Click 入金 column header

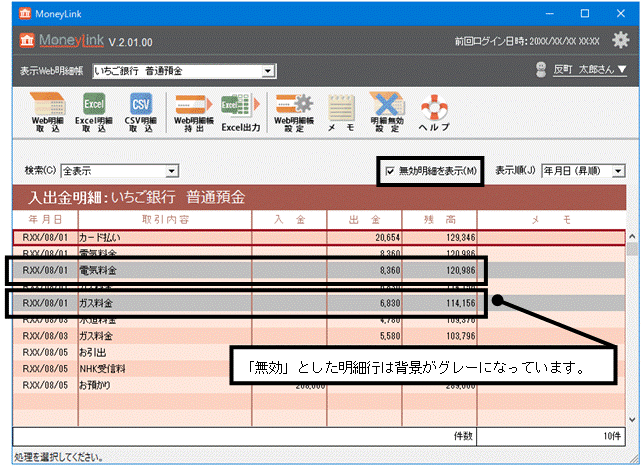289,220
